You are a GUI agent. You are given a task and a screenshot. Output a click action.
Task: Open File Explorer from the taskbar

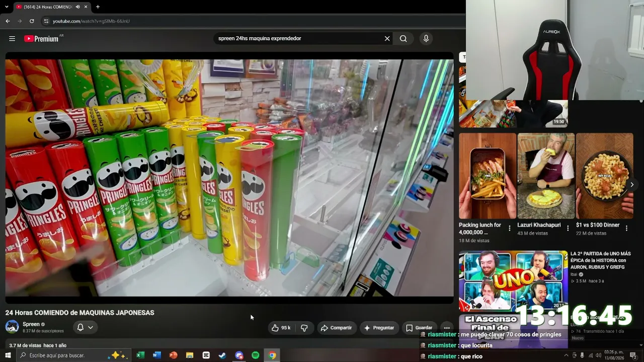[x=190, y=355]
